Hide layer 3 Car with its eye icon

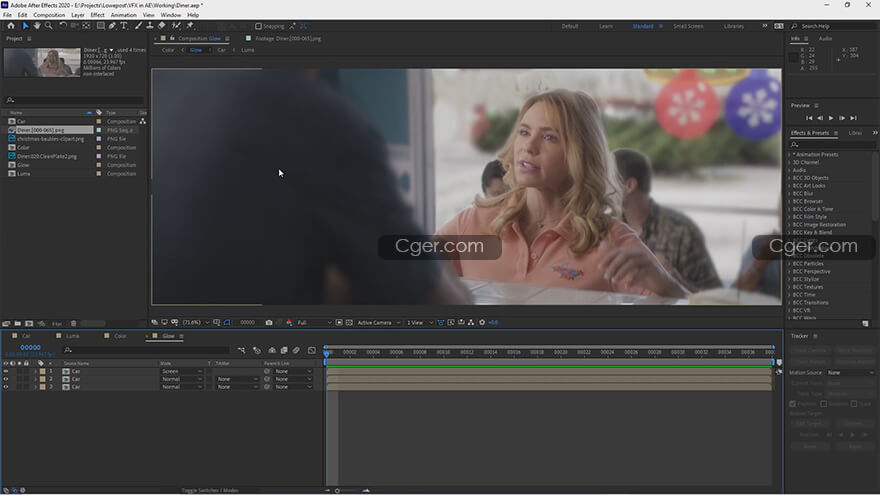[x=6, y=387]
